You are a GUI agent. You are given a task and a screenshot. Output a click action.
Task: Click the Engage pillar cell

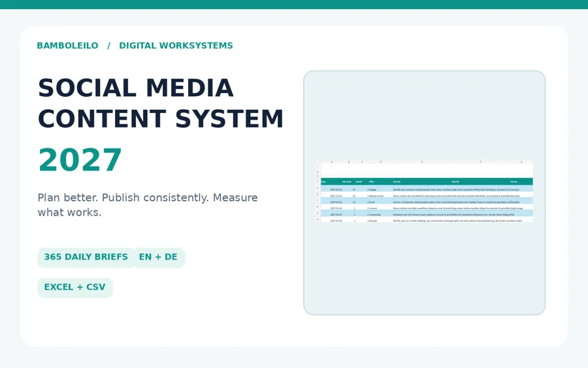tap(372, 190)
